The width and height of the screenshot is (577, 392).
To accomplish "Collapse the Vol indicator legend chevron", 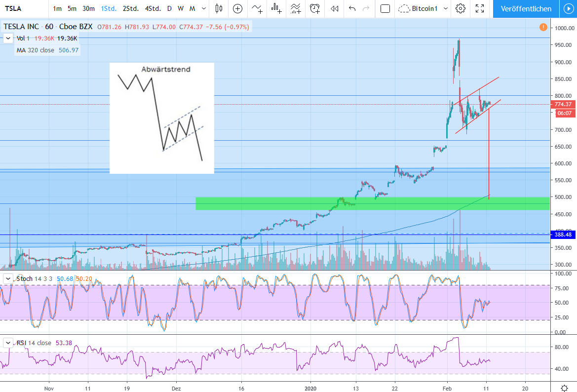I will pos(8,39).
